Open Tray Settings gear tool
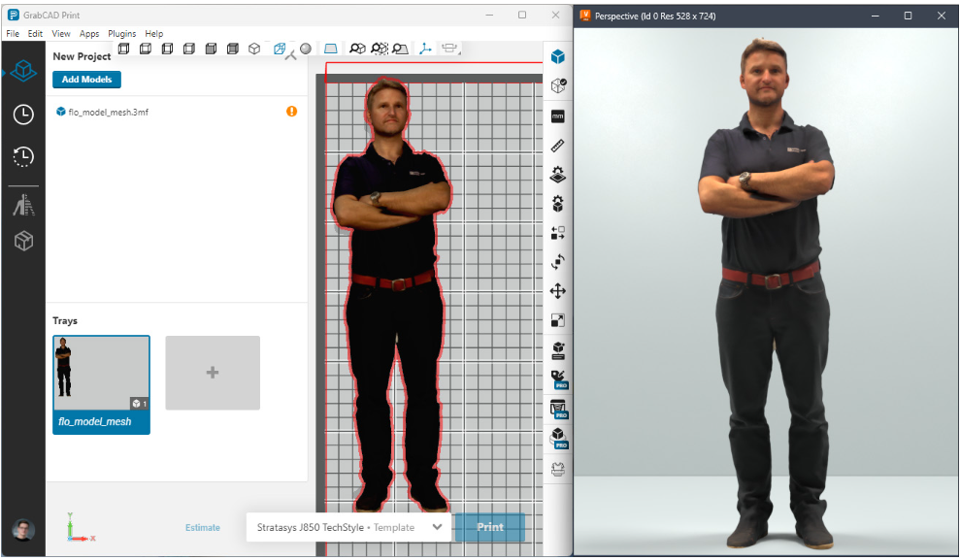 click(x=558, y=175)
